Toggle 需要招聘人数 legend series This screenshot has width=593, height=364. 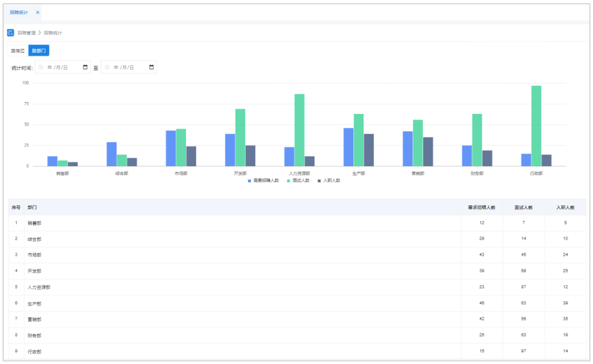[x=262, y=180]
